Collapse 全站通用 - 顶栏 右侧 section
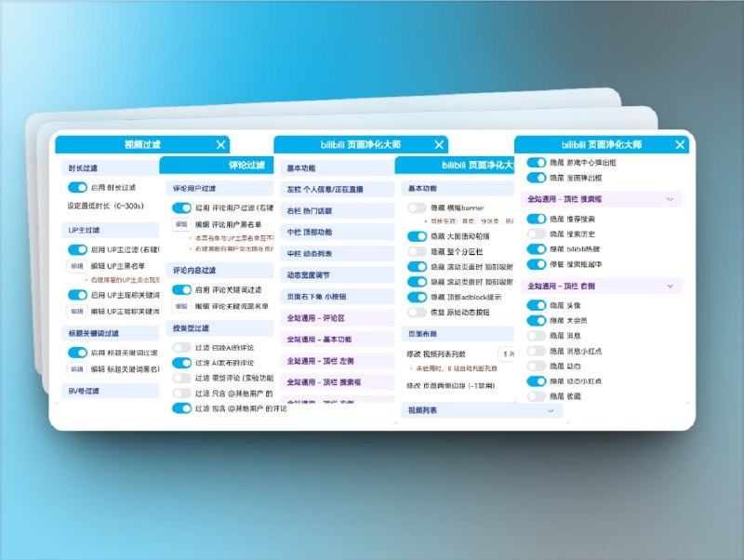Viewport: 744px width, 560px height. [x=670, y=286]
